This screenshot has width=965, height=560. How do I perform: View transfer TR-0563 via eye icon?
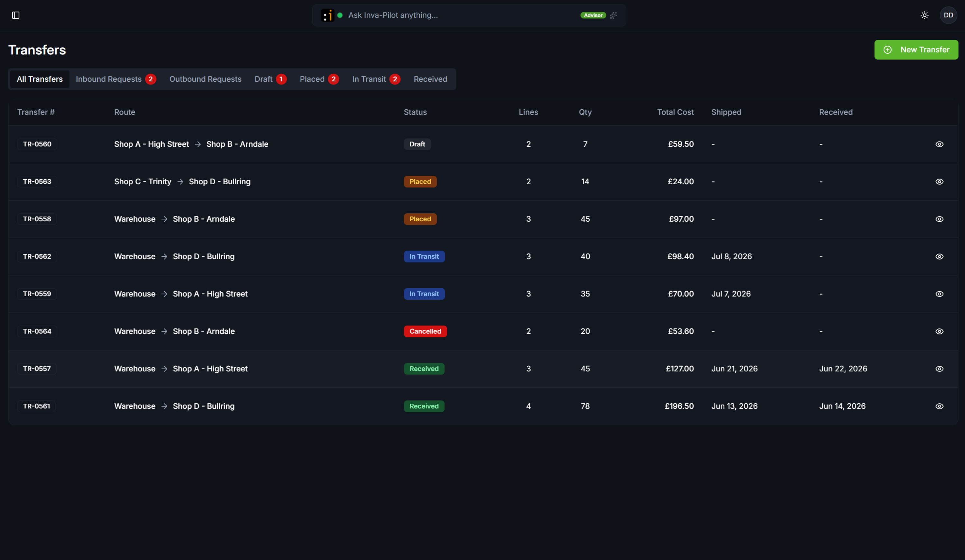pyautogui.click(x=939, y=181)
